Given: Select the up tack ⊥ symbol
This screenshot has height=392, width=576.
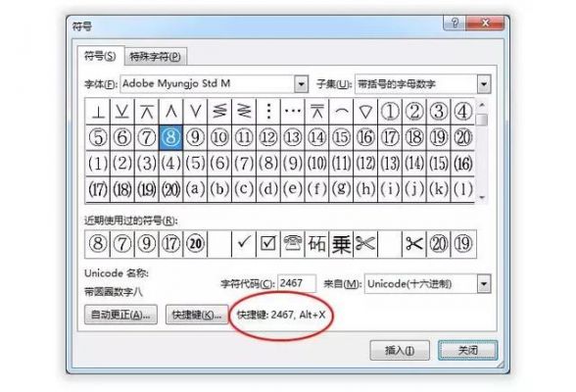Looking at the screenshot, I should tap(98, 112).
